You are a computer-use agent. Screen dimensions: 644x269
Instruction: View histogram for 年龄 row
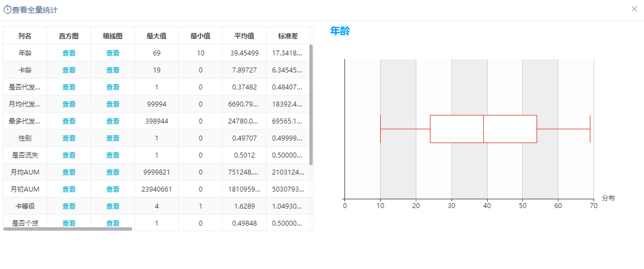tap(69, 53)
